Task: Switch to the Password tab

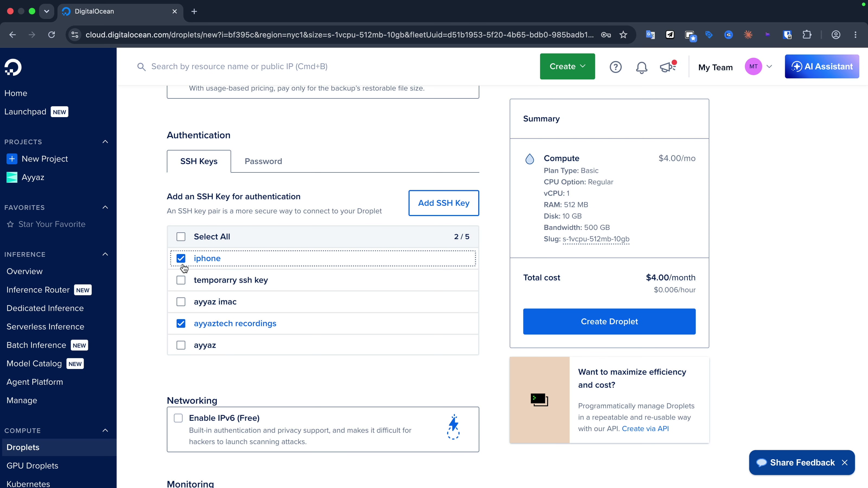Action: (x=263, y=161)
